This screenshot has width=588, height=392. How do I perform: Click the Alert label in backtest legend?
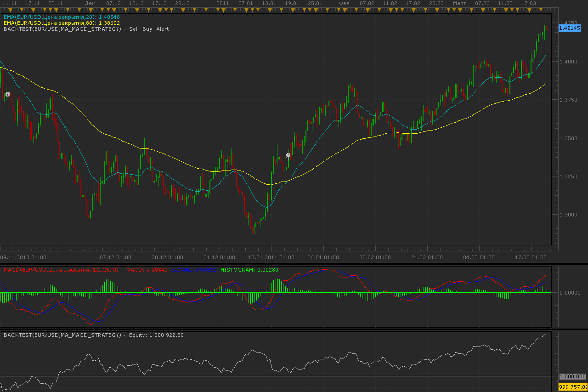(x=163, y=29)
